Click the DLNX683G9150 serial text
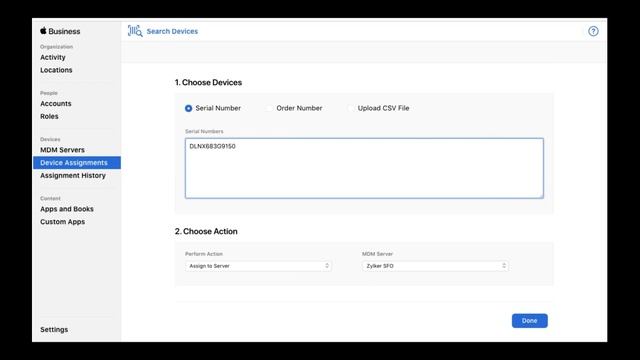This screenshot has width=640, height=360. pos(212,146)
